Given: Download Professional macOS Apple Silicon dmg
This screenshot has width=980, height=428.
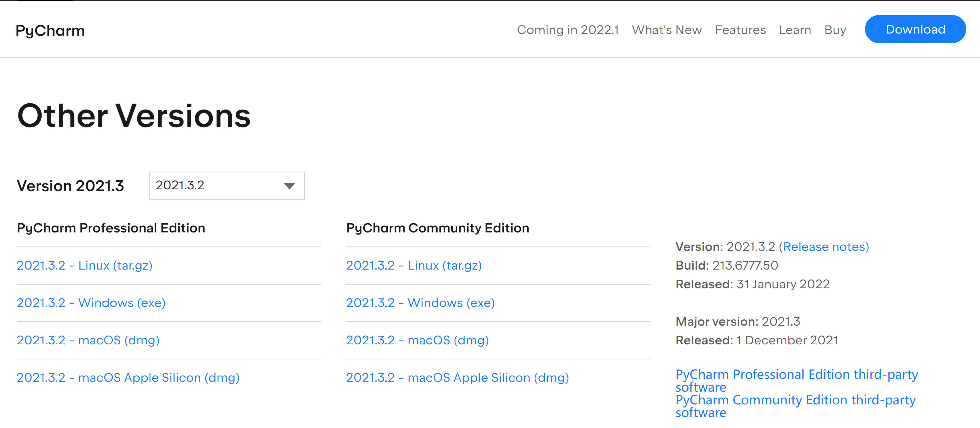Looking at the screenshot, I should (x=128, y=378).
